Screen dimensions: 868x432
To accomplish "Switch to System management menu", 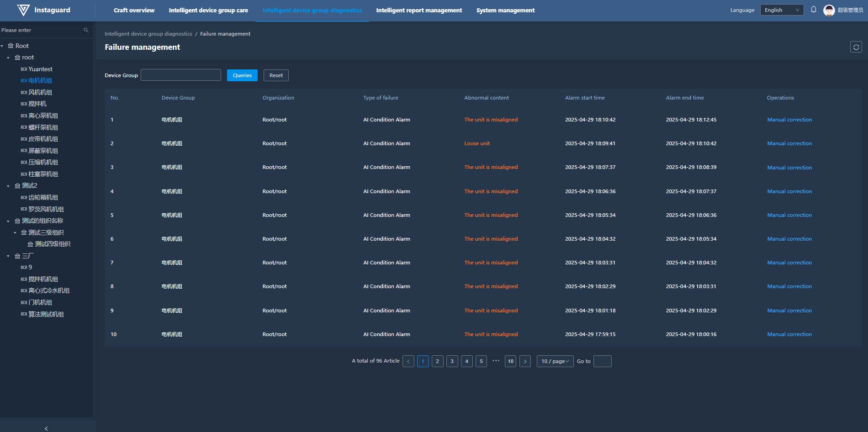I will (505, 10).
